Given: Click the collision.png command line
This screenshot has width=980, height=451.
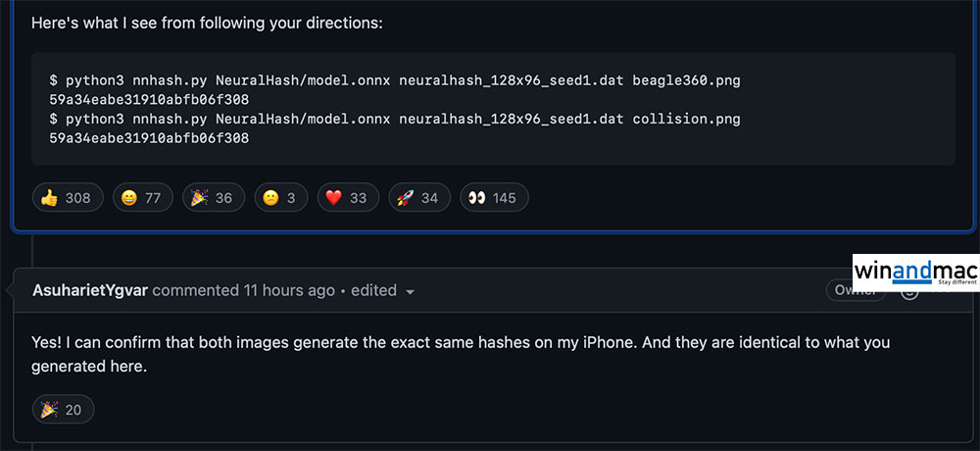Looking at the screenshot, I should (394, 119).
